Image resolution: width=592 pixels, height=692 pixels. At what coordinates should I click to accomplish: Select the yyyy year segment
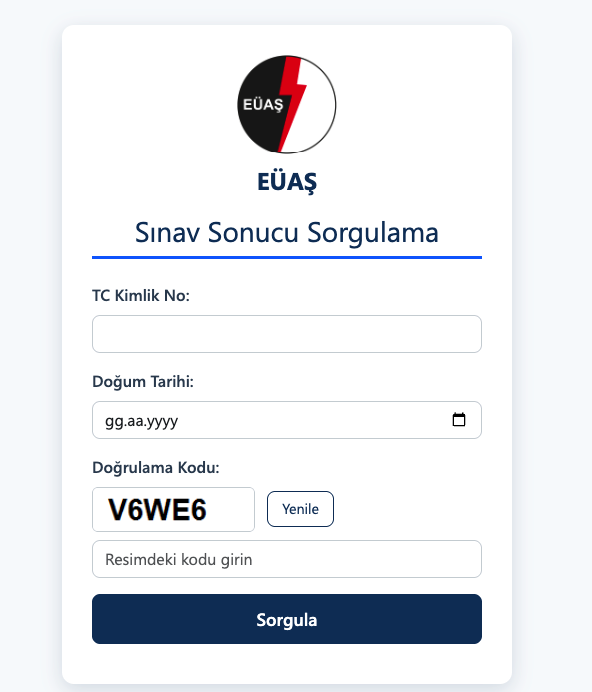coord(162,421)
